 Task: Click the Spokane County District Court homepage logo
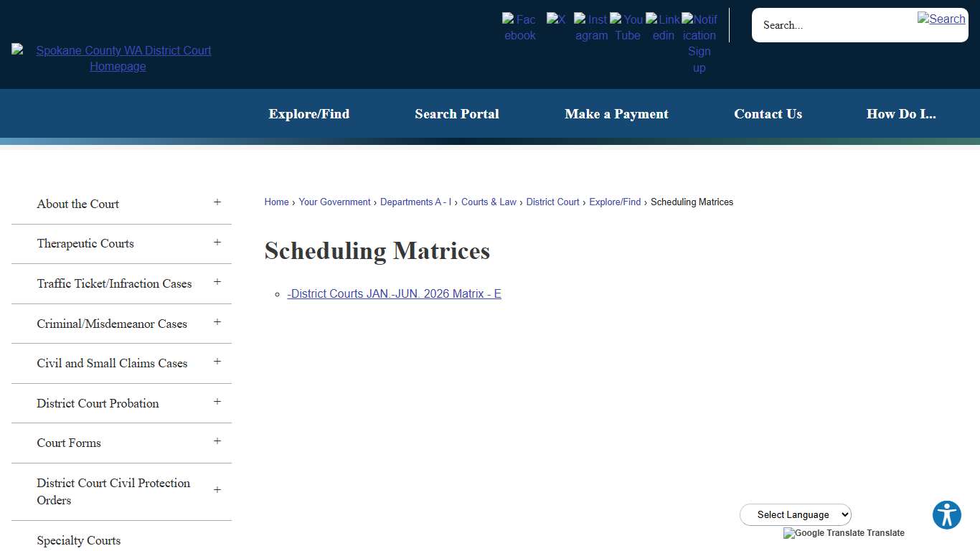pos(118,58)
